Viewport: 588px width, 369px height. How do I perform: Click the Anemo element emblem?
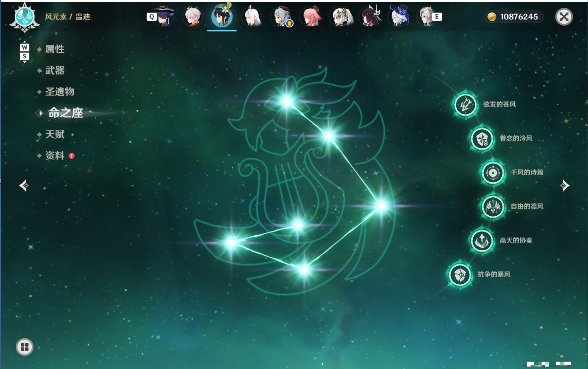click(x=24, y=18)
